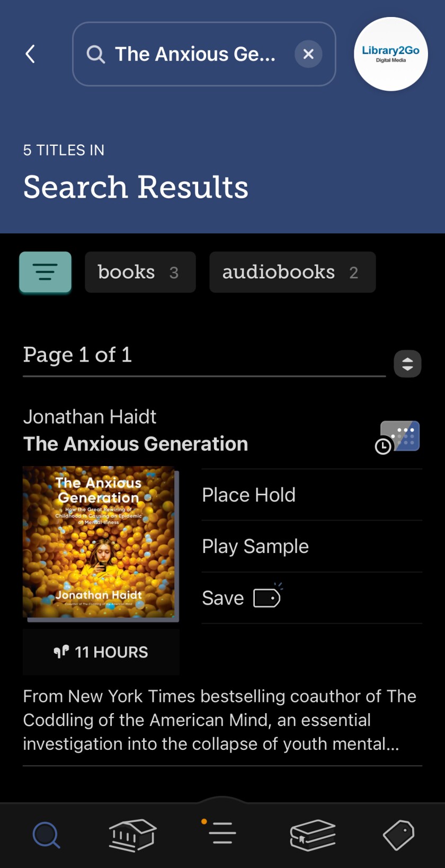Tap the back arrow
This screenshot has height=868, width=445.
31,54
